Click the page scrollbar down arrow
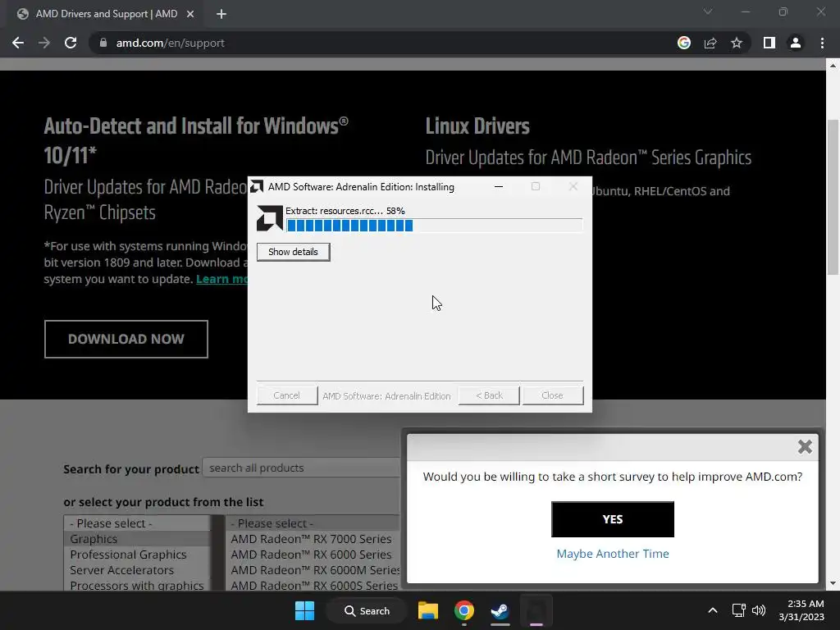This screenshot has width=840, height=630. [833, 584]
